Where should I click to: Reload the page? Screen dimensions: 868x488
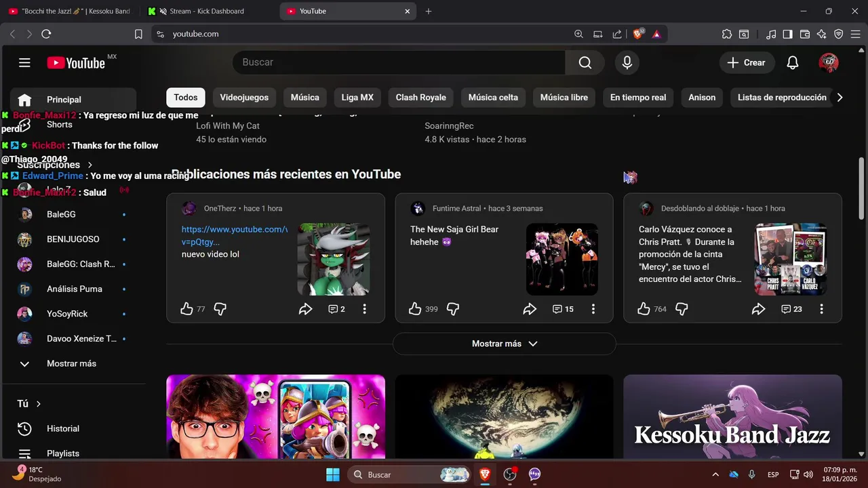click(46, 34)
